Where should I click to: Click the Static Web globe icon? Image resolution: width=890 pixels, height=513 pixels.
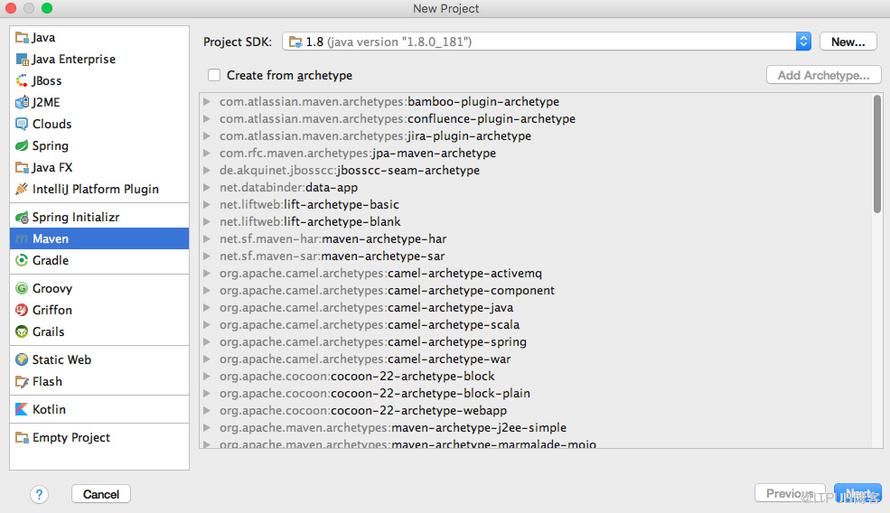(x=22, y=360)
